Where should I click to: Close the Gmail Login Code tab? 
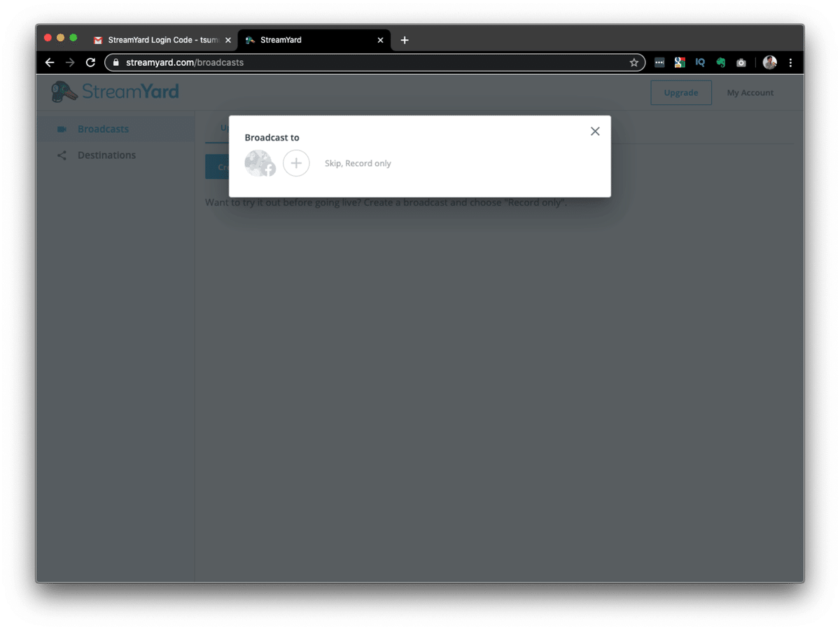pos(227,40)
